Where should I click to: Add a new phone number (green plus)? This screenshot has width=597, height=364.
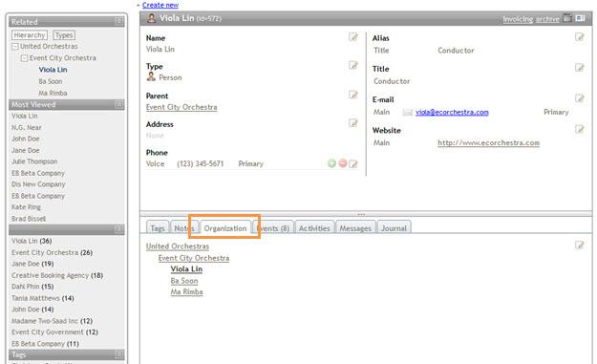[x=331, y=163]
